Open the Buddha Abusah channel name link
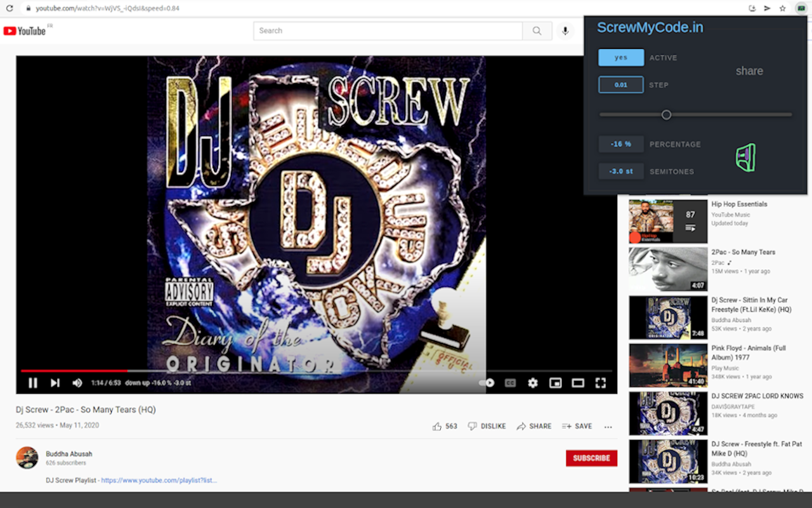 [x=69, y=454]
